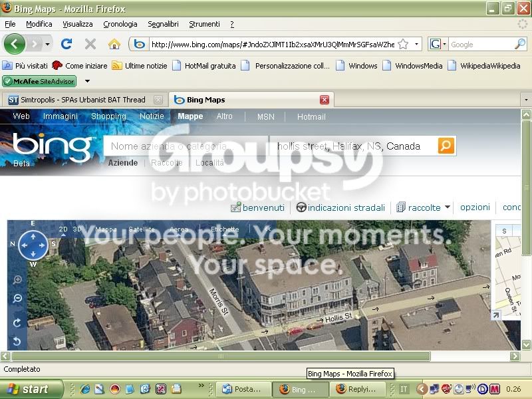
Task: Open the history dropdown next to forward button
Action: tap(47, 44)
